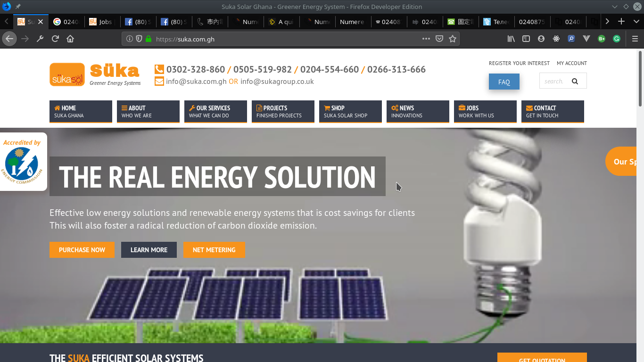Screen dimensions: 644x362
Task: Click the GET QUOTATION button
Action: [x=542, y=357]
